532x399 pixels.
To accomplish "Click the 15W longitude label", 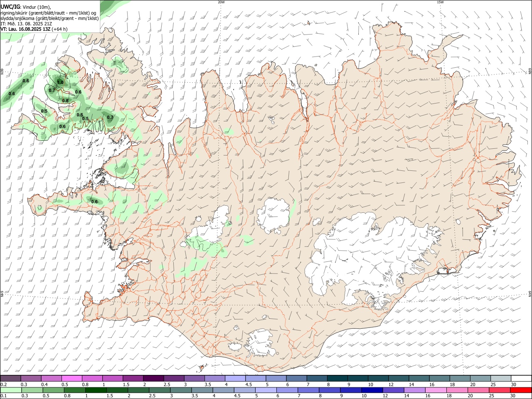I will tap(440, 2).
